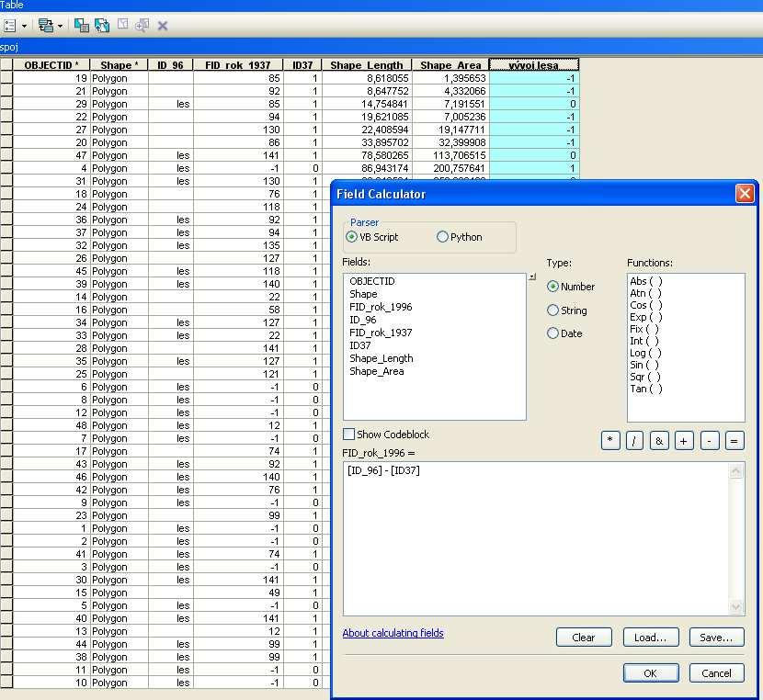Click the OBJECTID column header
The height and width of the screenshot is (700, 763).
pyautogui.click(x=51, y=64)
